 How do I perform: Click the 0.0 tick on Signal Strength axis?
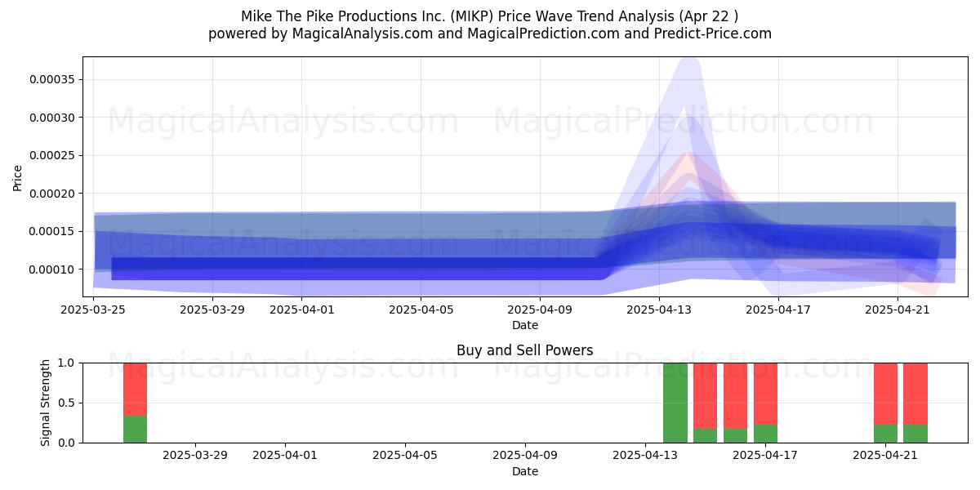[66, 443]
